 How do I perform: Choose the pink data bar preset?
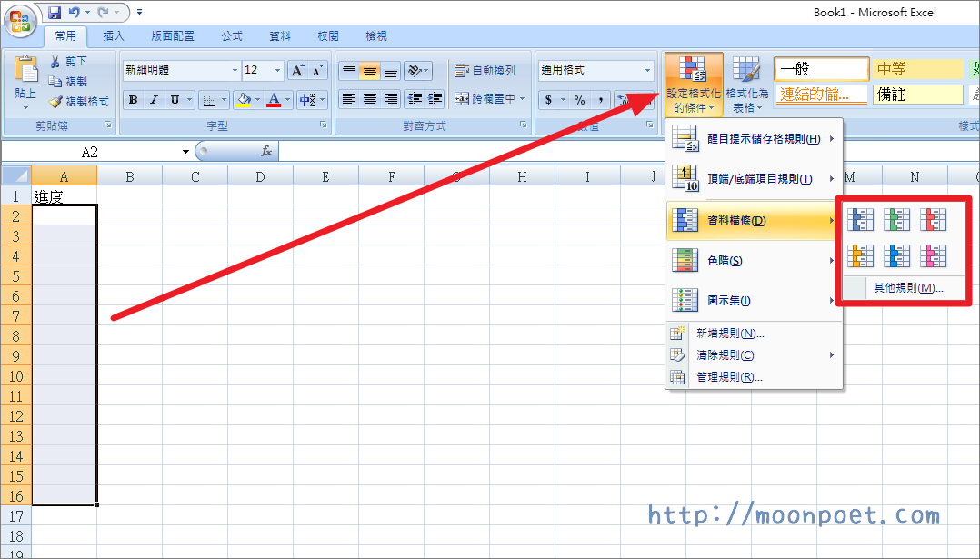click(933, 256)
